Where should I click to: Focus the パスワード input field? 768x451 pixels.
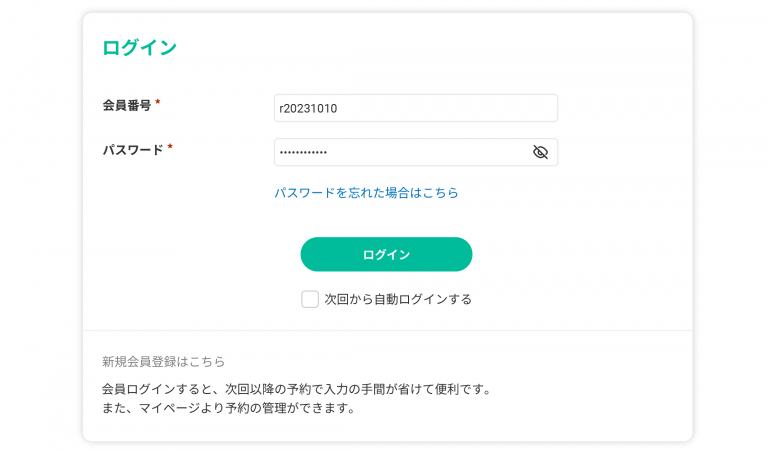pyautogui.click(x=400, y=152)
